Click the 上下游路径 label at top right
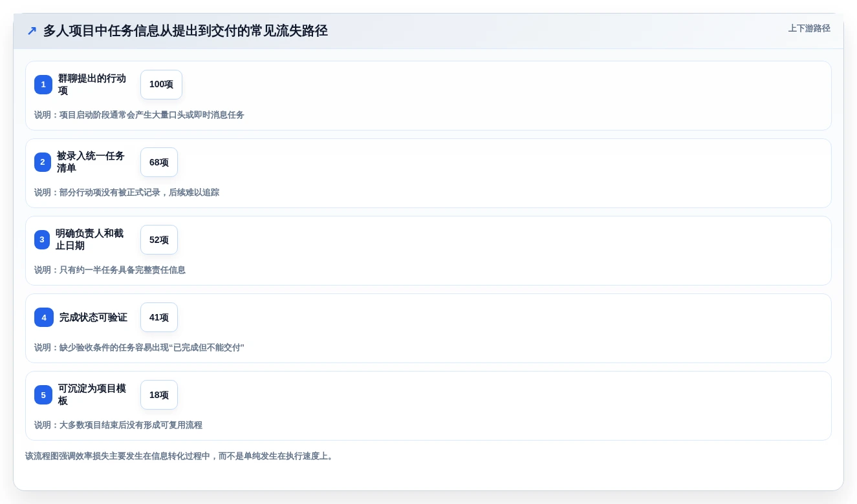Image resolution: width=857 pixels, height=504 pixels. pos(809,28)
